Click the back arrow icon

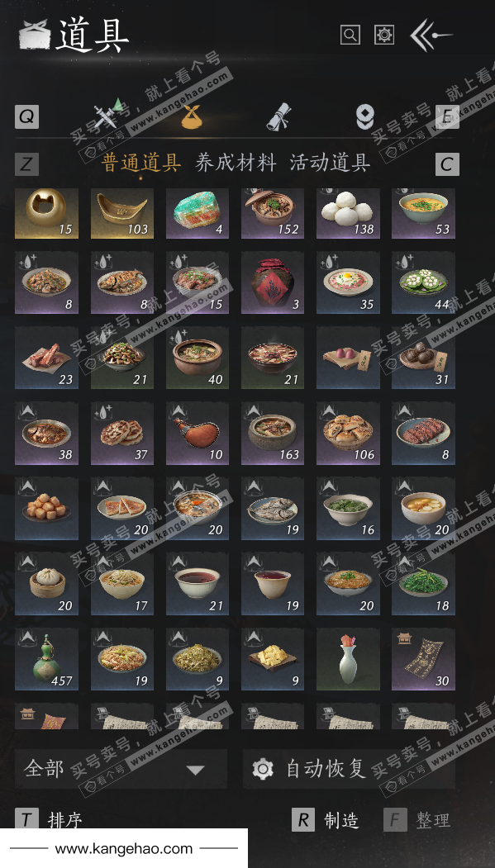(x=431, y=35)
